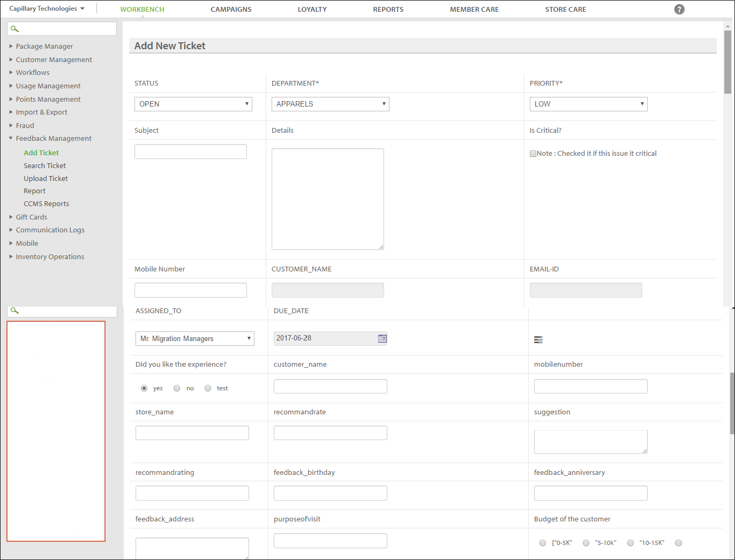Choose the "0-5K" budget radio option
Screen dimensions: 735x560
coord(543,543)
